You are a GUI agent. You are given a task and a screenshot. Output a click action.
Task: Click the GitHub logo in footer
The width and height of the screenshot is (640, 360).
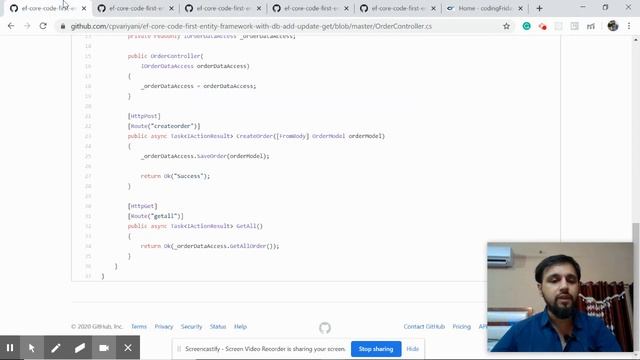[x=325, y=328]
